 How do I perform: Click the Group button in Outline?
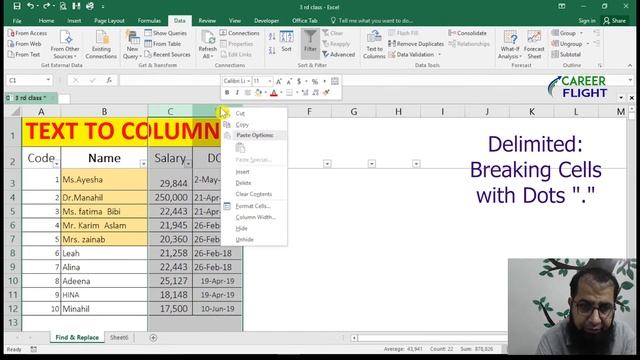(x=567, y=33)
